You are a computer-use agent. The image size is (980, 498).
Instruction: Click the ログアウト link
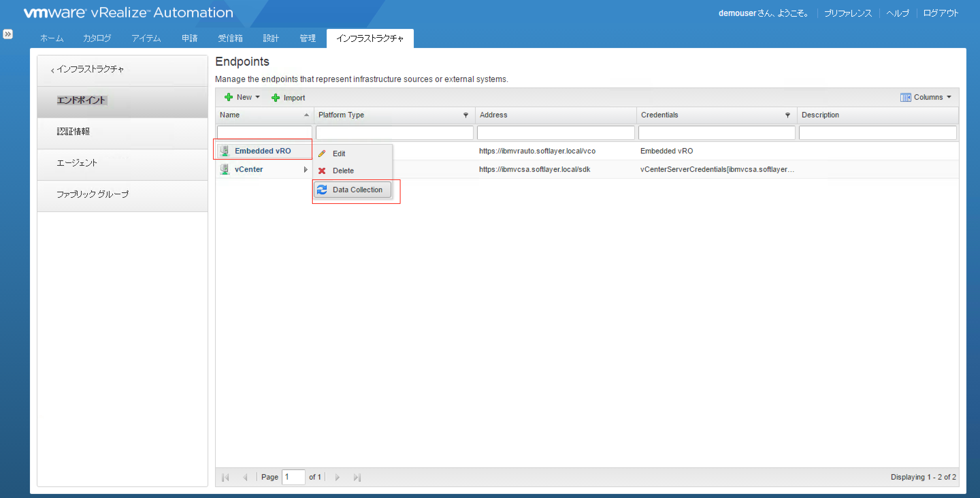click(x=941, y=13)
